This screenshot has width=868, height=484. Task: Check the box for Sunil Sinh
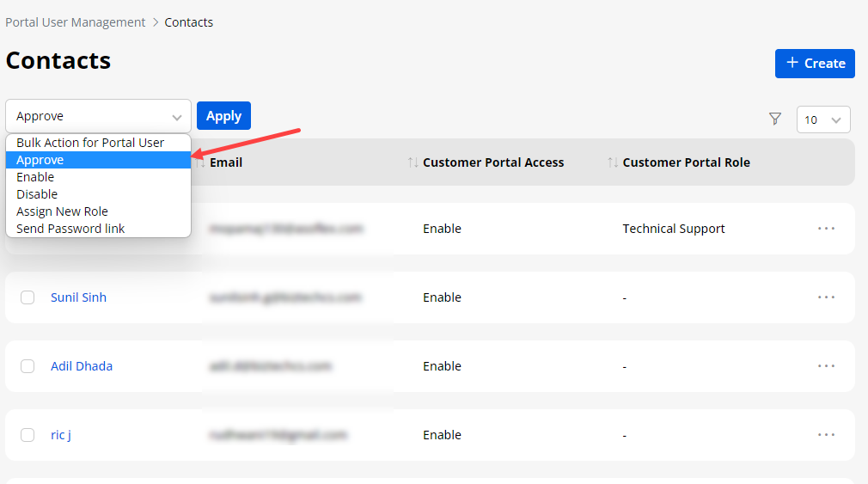click(28, 297)
